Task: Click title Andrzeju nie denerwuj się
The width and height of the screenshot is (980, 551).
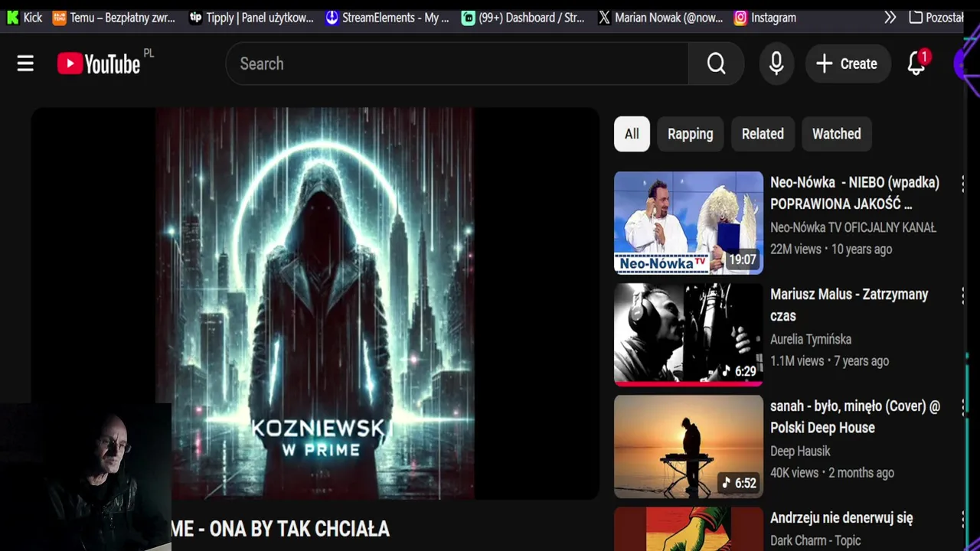Action: tap(841, 518)
